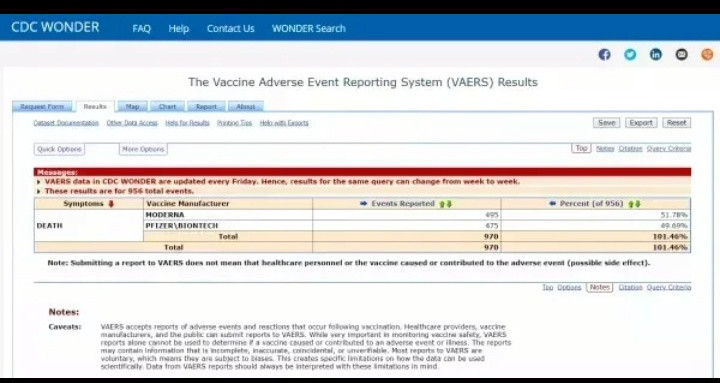Open Other Data Access link
Screen dimensions: 720x383
(x=132, y=123)
